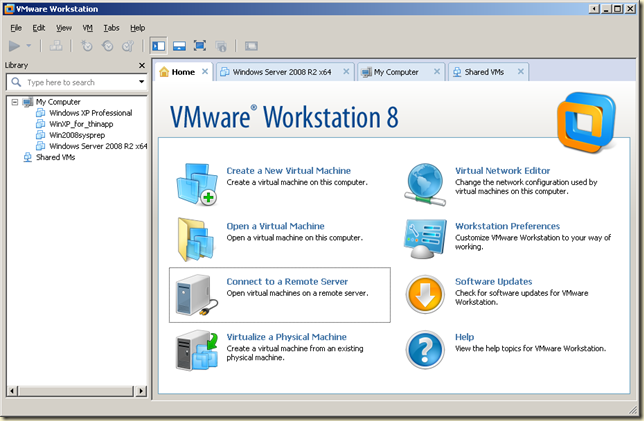Image resolution: width=644 pixels, height=421 pixels.
Task: Click the Virtual Network Editor globe icon
Action: coord(425,184)
